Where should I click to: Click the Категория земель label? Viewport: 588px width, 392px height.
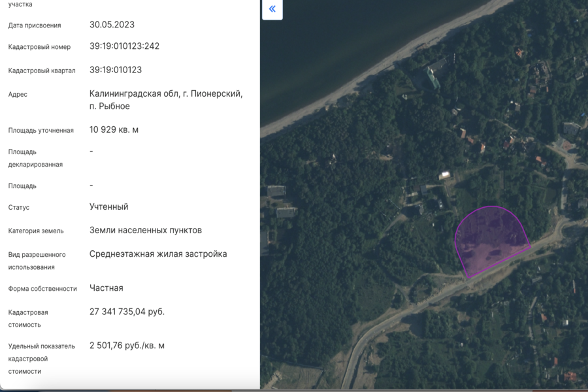click(x=36, y=231)
